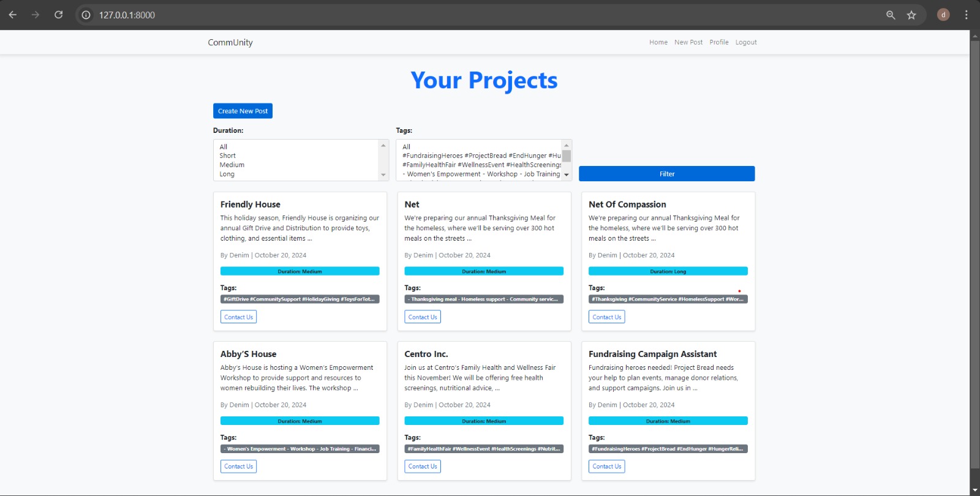Click the browser forward arrow
The width and height of the screenshot is (980, 496).
tap(36, 15)
